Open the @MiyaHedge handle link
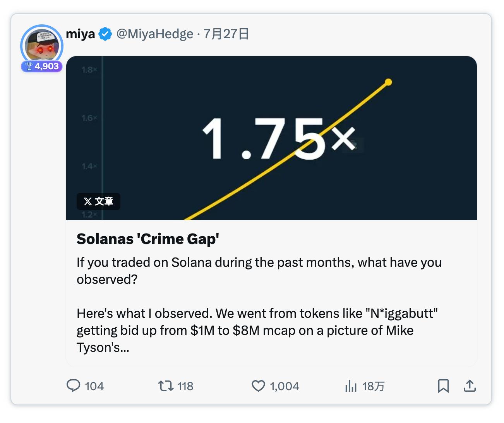504x423 pixels. coord(155,34)
